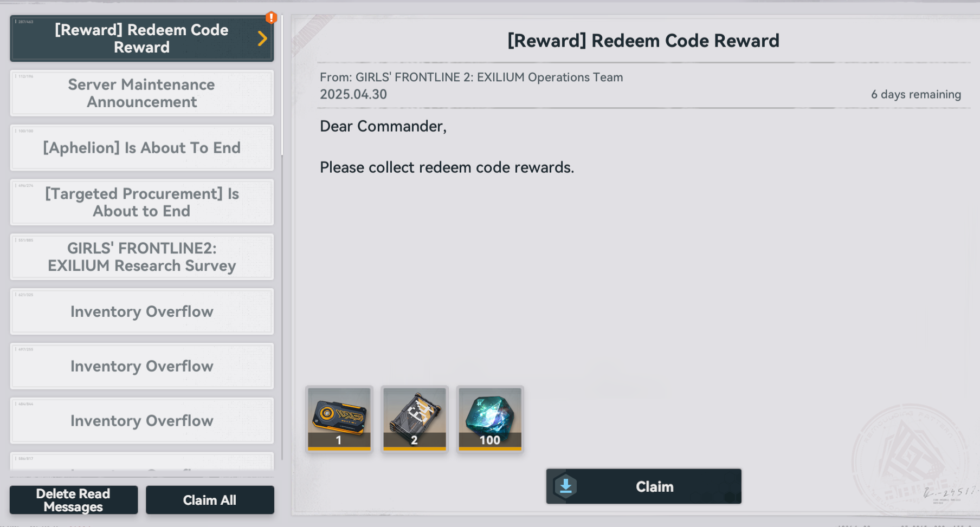Select the dark supply-pack reward icon
The image size is (980, 527).
[415, 419]
